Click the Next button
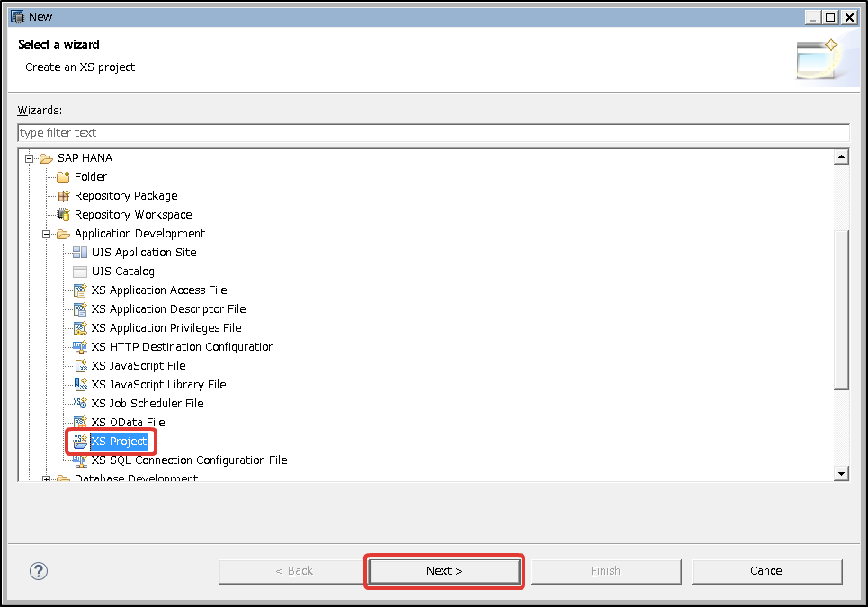The image size is (868, 607). tap(444, 571)
